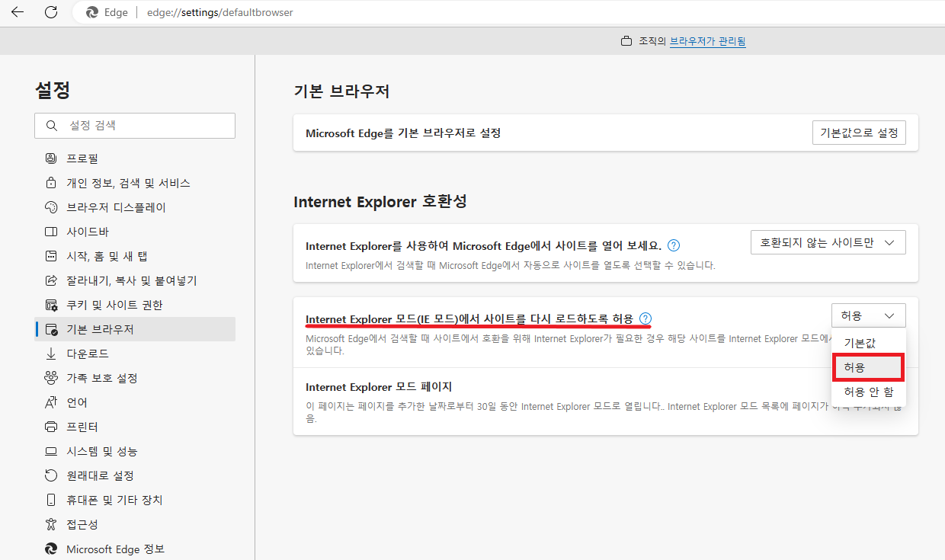
Task: Open 개인 정보, 검색 및 서비스 section
Action: (x=135, y=183)
